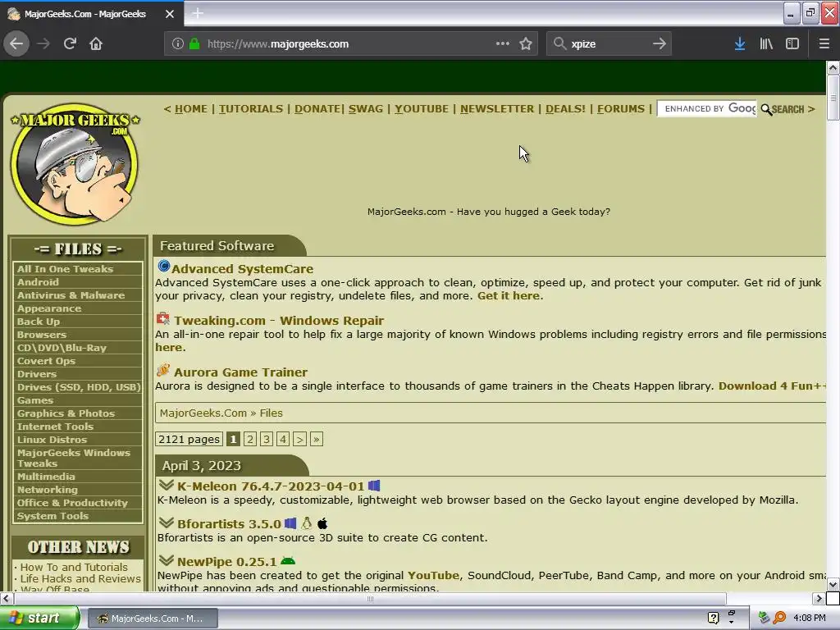Viewport: 840px width, 630px height.
Task: Open the page actions three-dot menu
Action: (x=503, y=44)
